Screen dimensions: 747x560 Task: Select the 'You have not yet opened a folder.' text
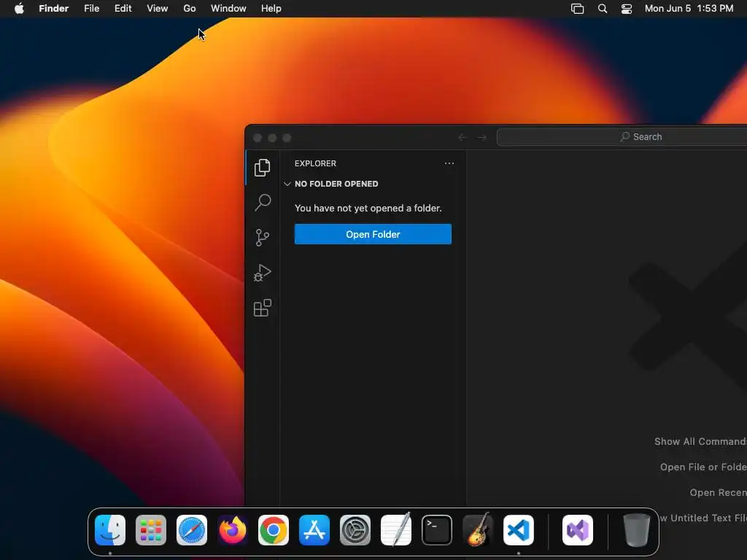pyautogui.click(x=368, y=208)
